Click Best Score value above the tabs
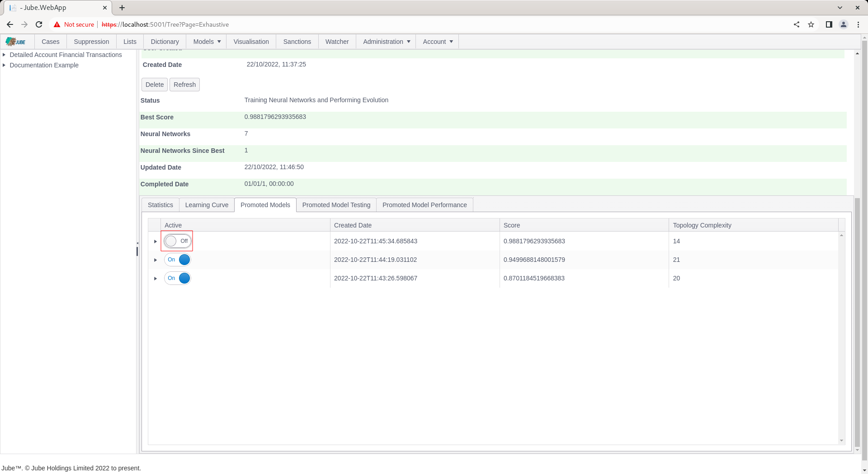 (275, 117)
